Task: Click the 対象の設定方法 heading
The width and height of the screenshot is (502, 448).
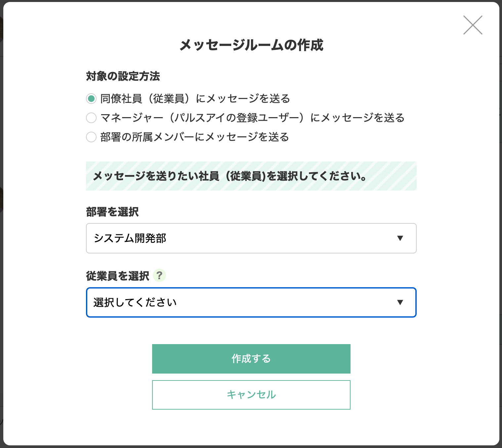Action: click(123, 76)
